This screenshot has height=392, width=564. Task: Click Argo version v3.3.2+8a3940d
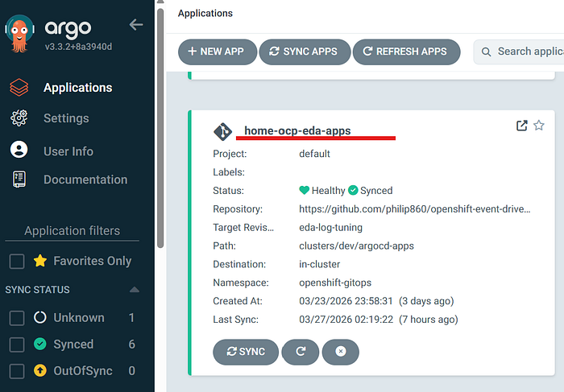[78, 47]
